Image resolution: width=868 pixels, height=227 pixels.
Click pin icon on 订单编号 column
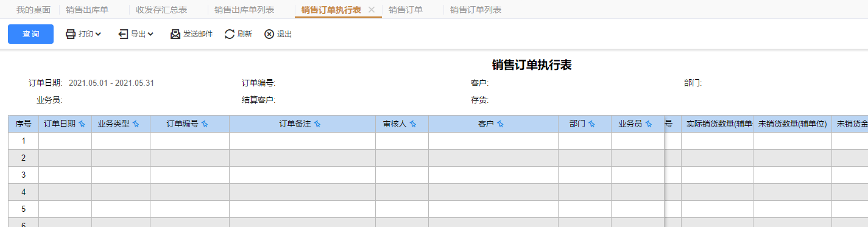(205, 124)
